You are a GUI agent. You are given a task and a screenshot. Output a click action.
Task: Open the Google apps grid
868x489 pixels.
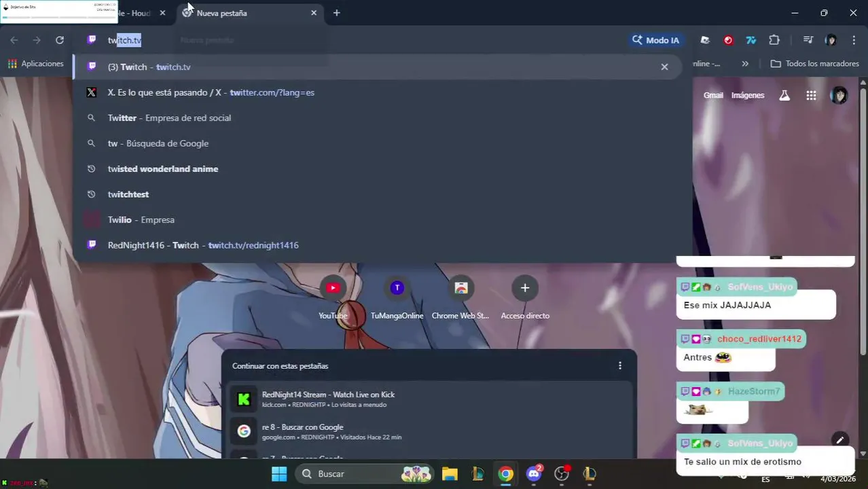811,95
